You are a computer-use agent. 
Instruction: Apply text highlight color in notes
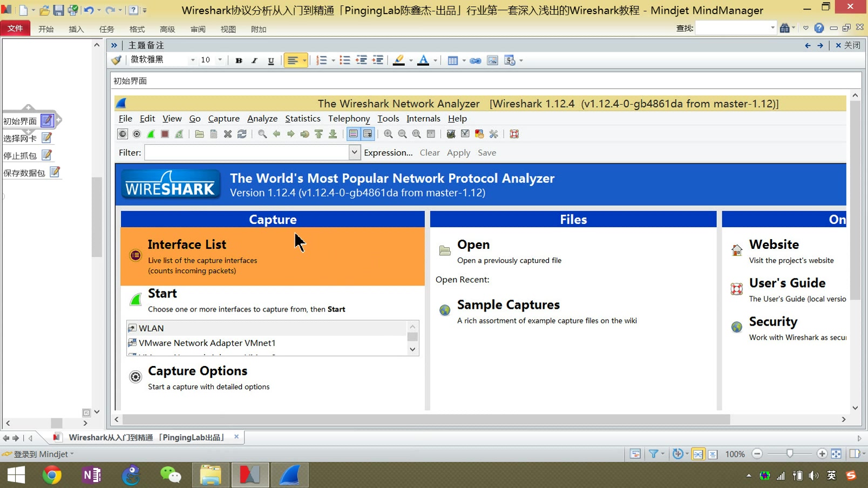(399, 60)
